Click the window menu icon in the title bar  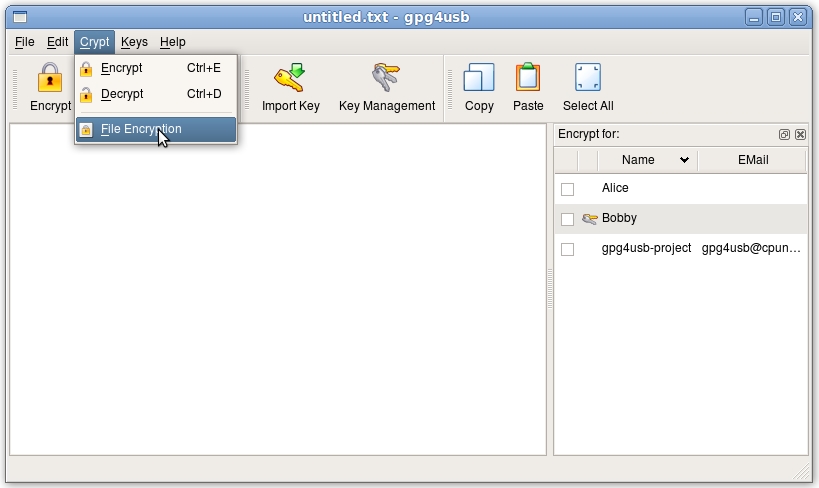[20, 17]
